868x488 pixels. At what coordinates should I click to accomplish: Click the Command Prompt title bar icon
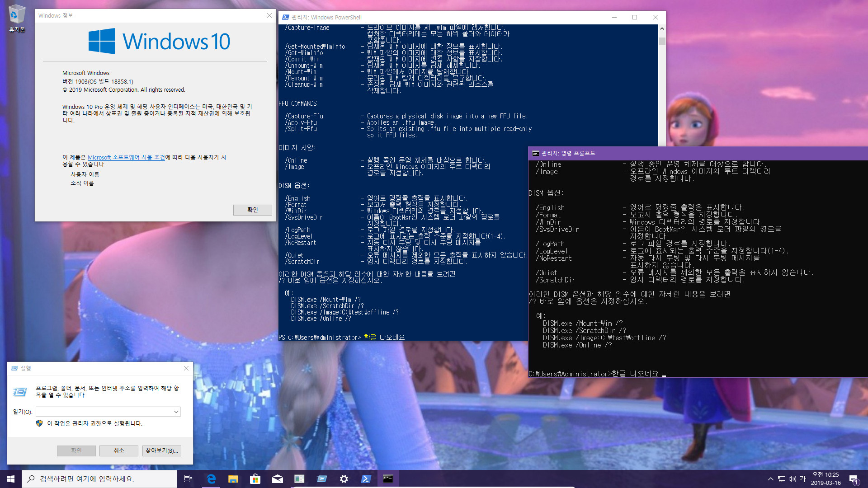tap(536, 153)
